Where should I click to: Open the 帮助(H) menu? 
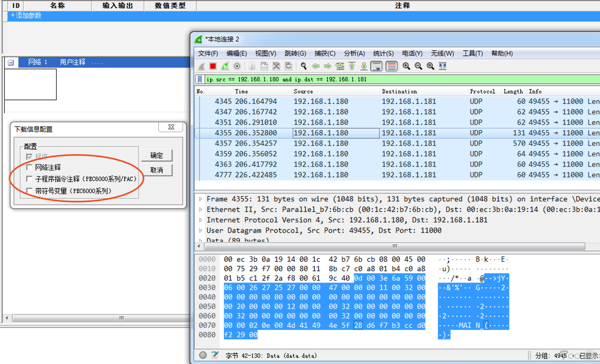[x=502, y=53]
